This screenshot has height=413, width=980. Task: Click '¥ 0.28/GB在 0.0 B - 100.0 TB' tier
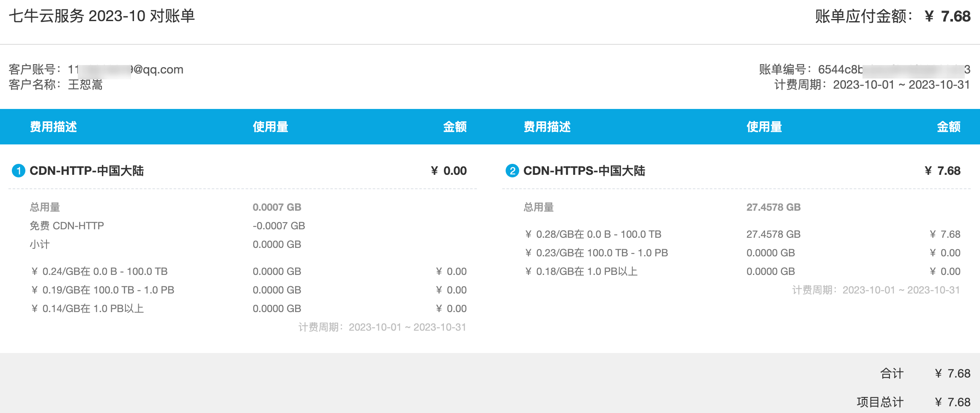[593, 234]
